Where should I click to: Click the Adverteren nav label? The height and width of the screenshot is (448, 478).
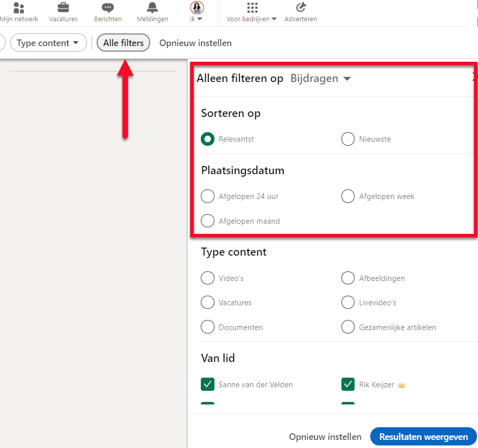point(300,19)
